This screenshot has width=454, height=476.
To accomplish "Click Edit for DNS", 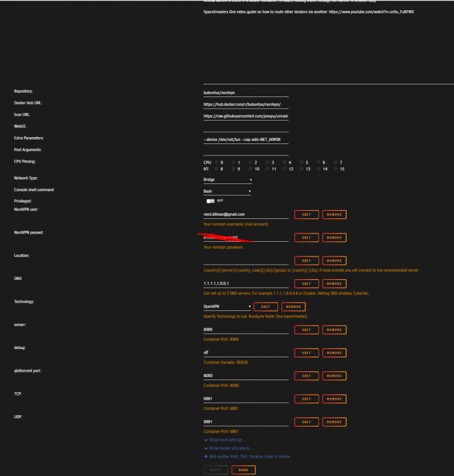I will click(x=307, y=284).
